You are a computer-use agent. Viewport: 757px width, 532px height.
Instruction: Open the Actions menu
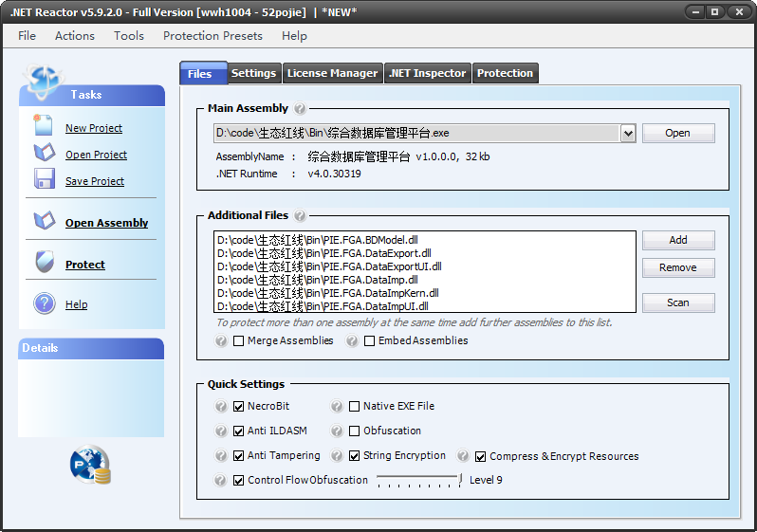(x=75, y=36)
